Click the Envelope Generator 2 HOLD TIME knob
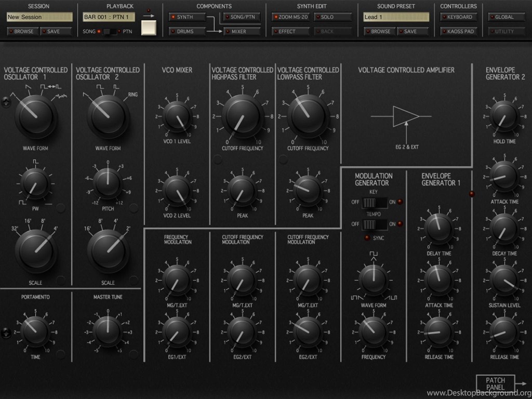Screen dimensions: 532x399 pos(504,116)
